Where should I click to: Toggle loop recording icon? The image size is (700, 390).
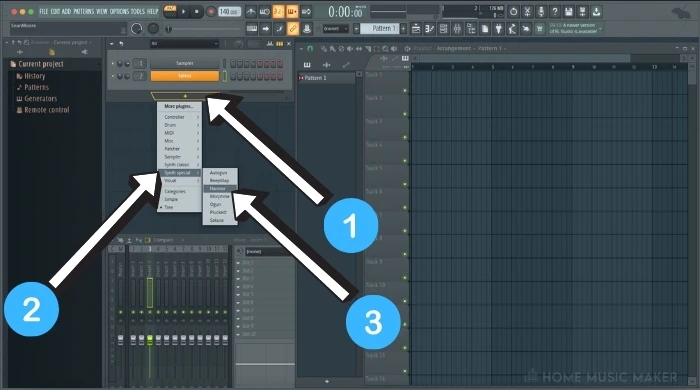point(306,12)
